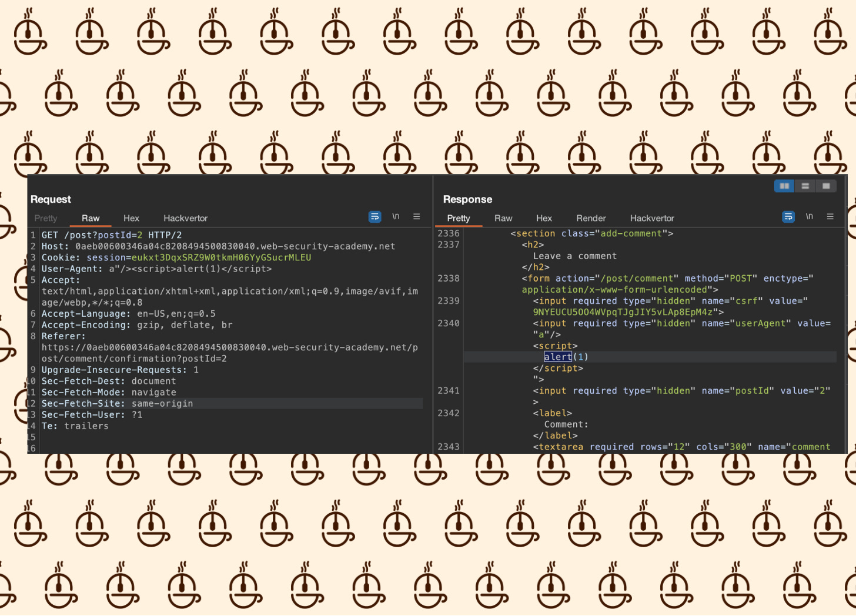The height and width of the screenshot is (616, 856).
Task: Toggle word wrap in Request panel
Action: coord(374,217)
